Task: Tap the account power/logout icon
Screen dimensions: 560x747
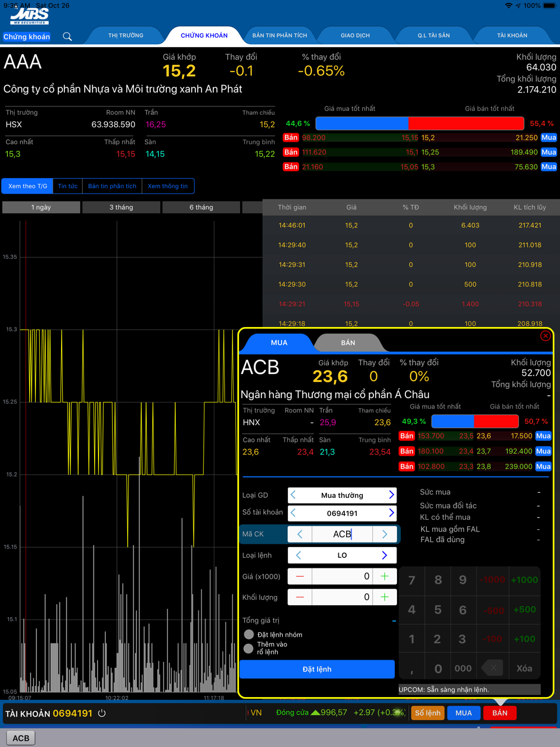Action: coord(102,713)
